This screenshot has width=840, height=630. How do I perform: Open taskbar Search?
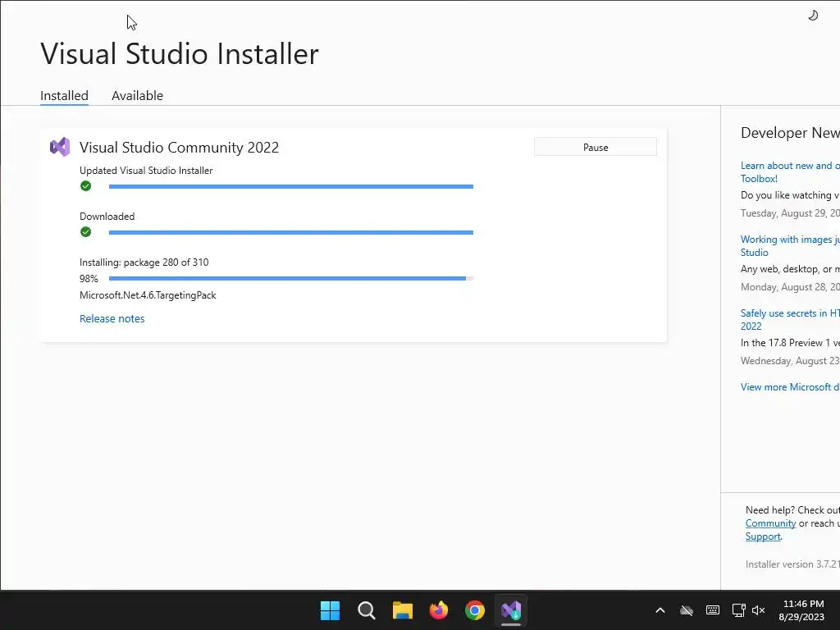367,610
